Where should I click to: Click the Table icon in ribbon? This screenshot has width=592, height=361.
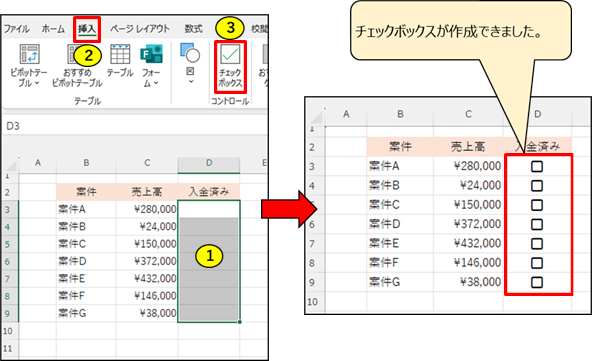[x=120, y=54]
